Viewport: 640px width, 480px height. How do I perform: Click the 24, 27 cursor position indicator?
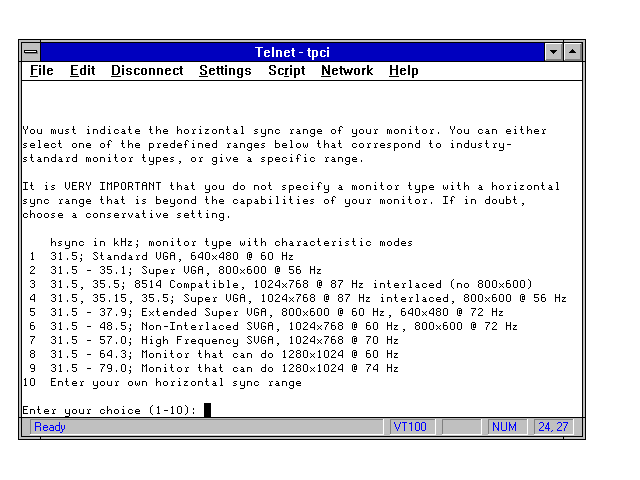[553, 427]
